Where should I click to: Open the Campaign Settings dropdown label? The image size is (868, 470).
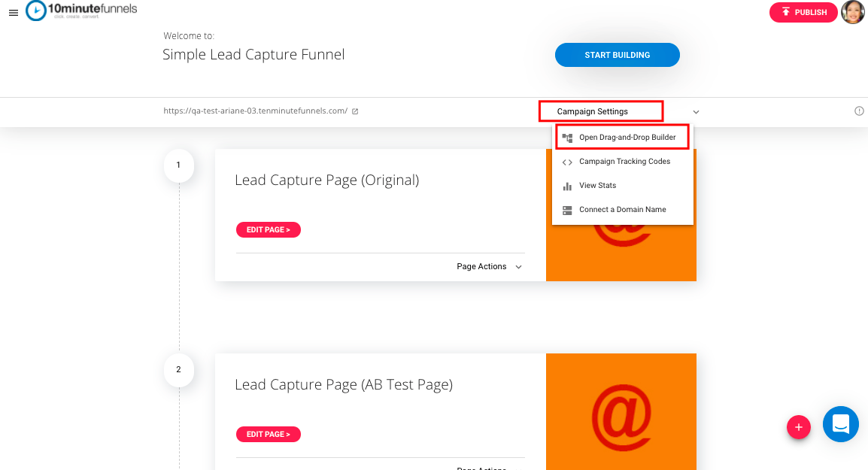[592, 111]
